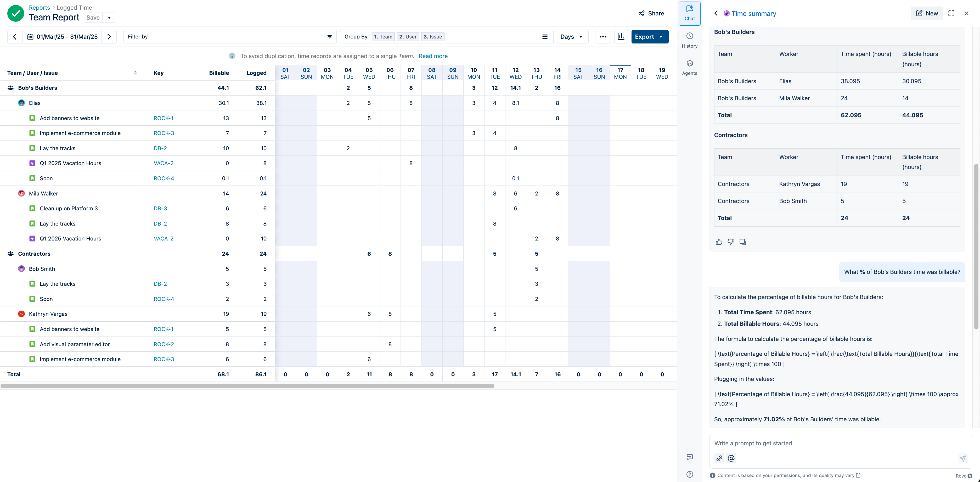Screen dimensions: 980x482
Task: Open the chart view icon
Action: [621, 37]
